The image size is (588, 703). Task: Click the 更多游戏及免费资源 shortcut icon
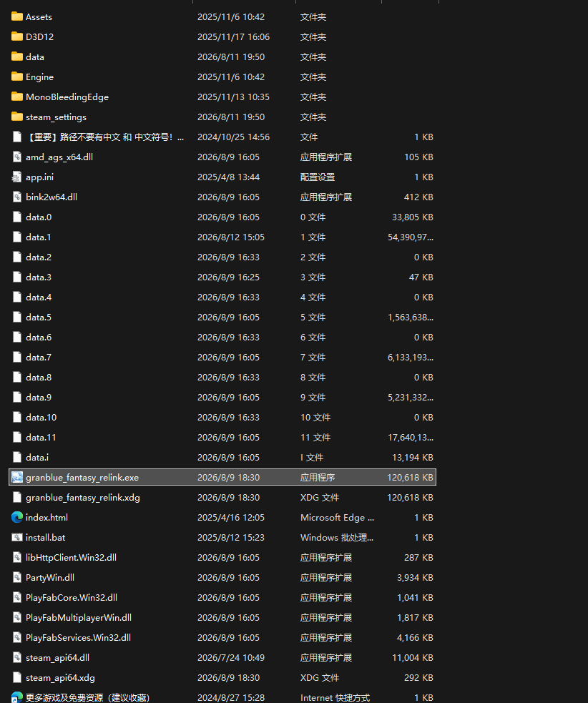[17, 697]
